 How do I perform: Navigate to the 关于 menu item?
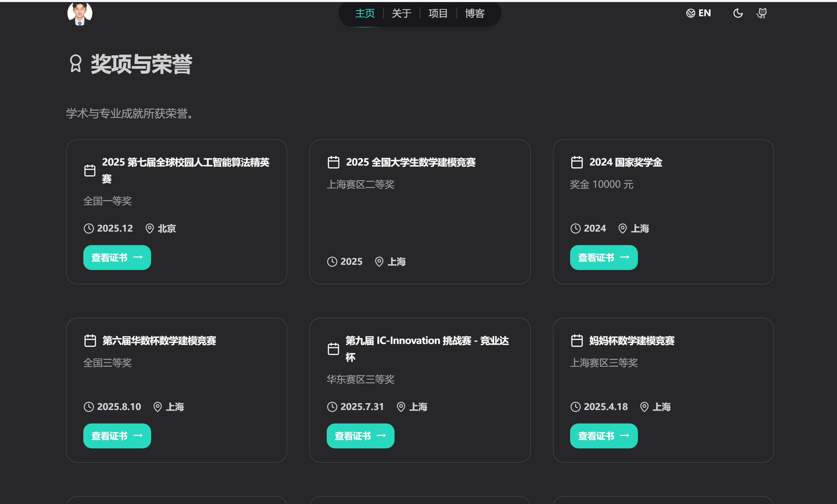coord(401,13)
